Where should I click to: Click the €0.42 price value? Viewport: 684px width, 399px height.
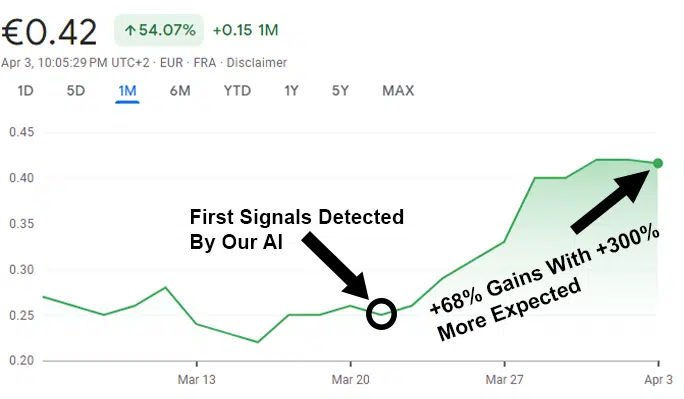(49, 32)
